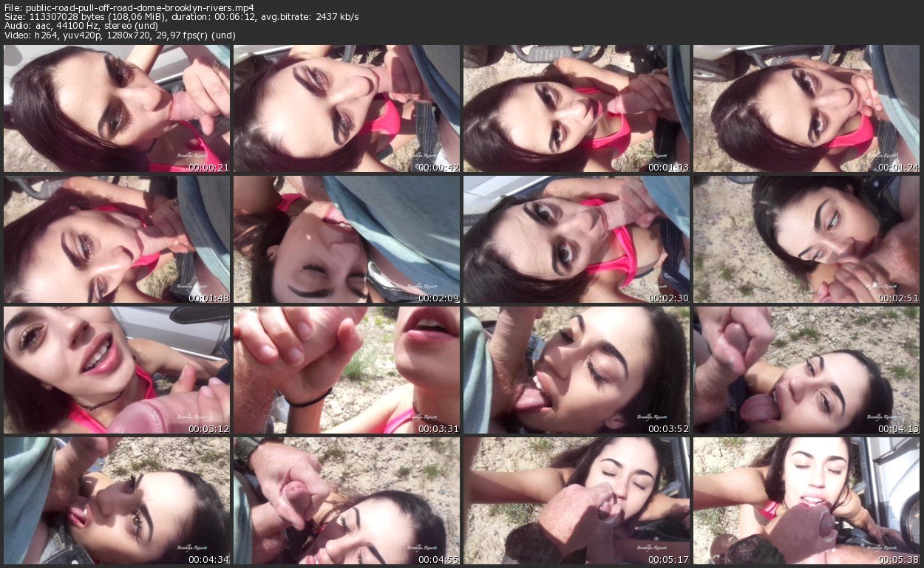Click the frame marked 00:03:12

117,370
